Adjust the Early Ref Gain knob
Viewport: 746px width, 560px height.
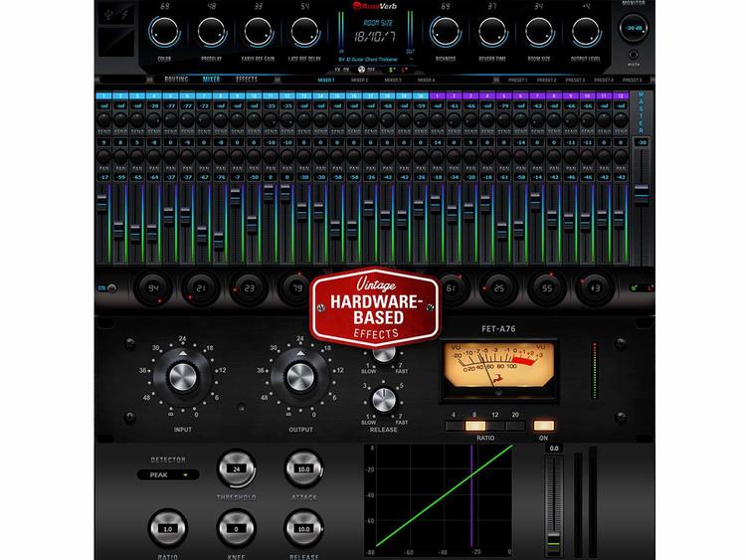coord(258,32)
